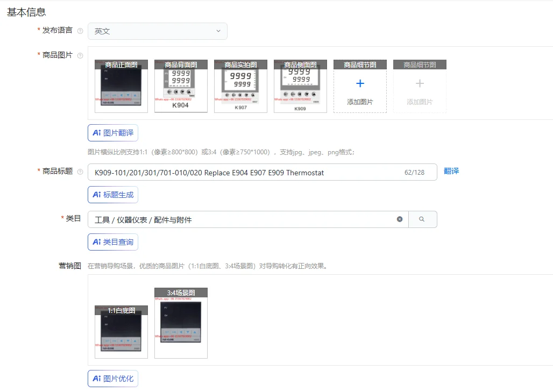
Task: Focus the 商品标题 input field
Action: click(x=263, y=173)
